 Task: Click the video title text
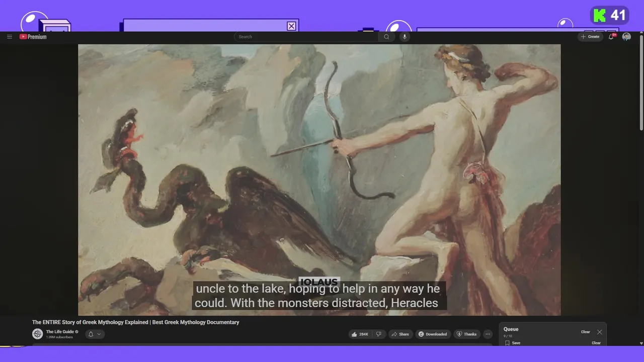pyautogui.click(x=135, y=322)
